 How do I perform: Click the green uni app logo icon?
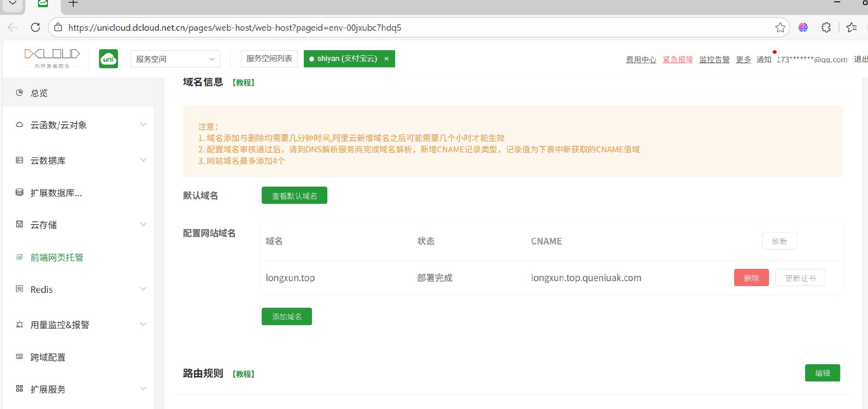[x=108, y=59]
